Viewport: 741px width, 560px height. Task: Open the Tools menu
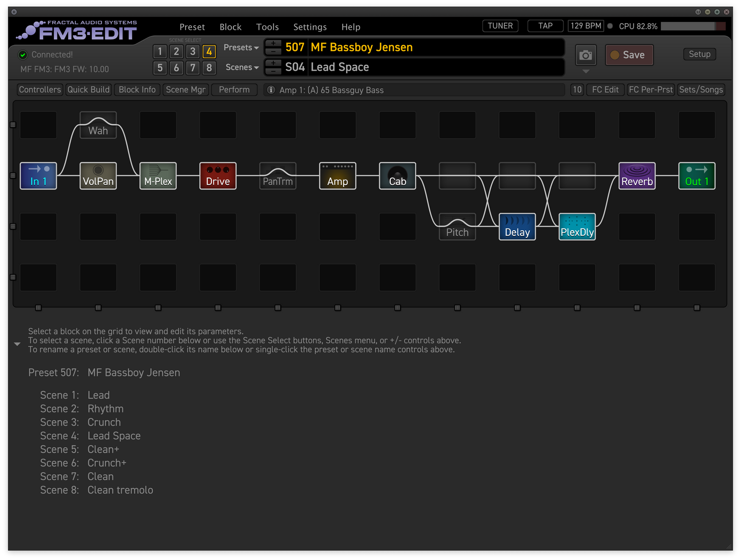[267, 27]
